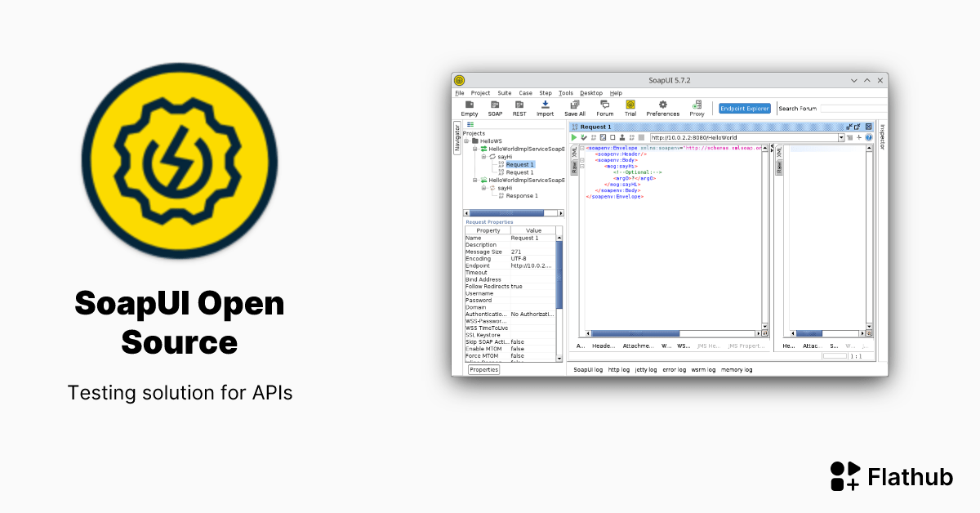
Task: Click the Value column header
Action: 533,230
